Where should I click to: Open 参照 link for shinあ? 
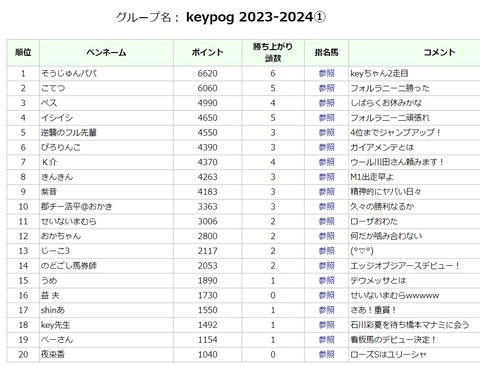click(326, 310)
